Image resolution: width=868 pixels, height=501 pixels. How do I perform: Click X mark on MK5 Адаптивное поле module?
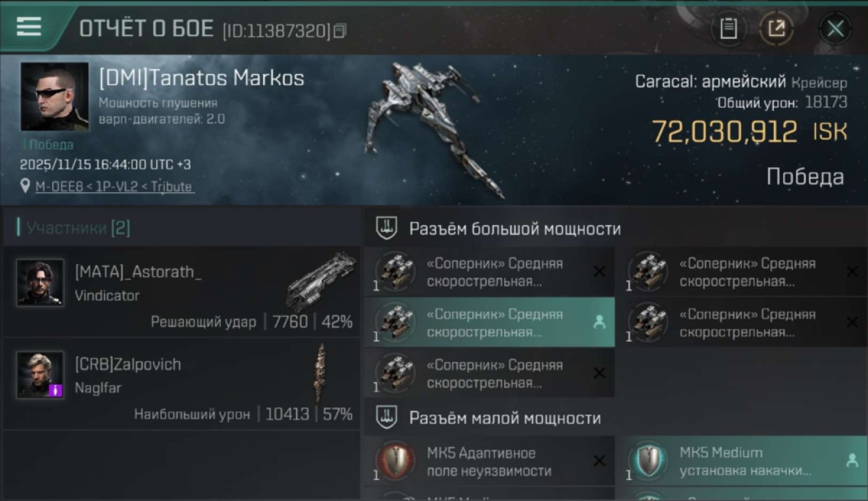click(x=599, y=461)
